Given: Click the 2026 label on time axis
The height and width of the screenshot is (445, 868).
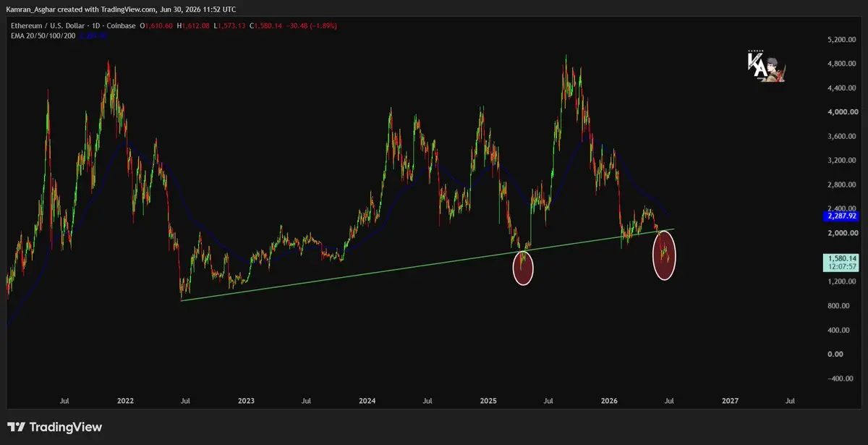Looking at the screenshot, I should click(x=609, y=400).
